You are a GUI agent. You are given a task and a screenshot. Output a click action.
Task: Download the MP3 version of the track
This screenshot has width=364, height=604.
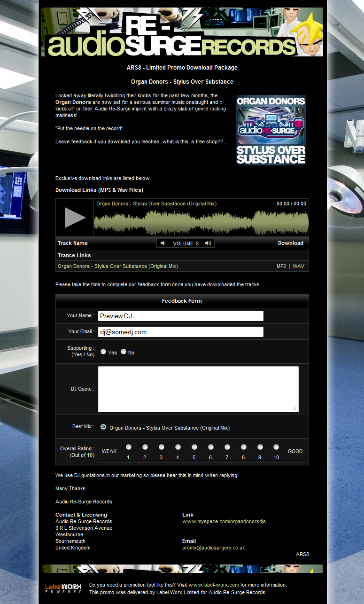click(281, 266)
